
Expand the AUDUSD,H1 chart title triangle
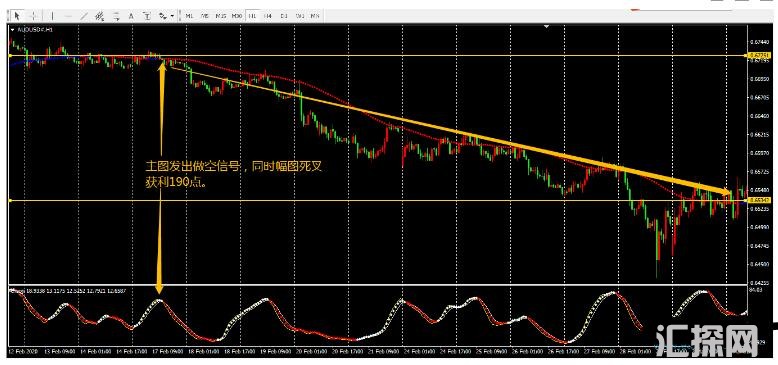(x=12, y=30)
